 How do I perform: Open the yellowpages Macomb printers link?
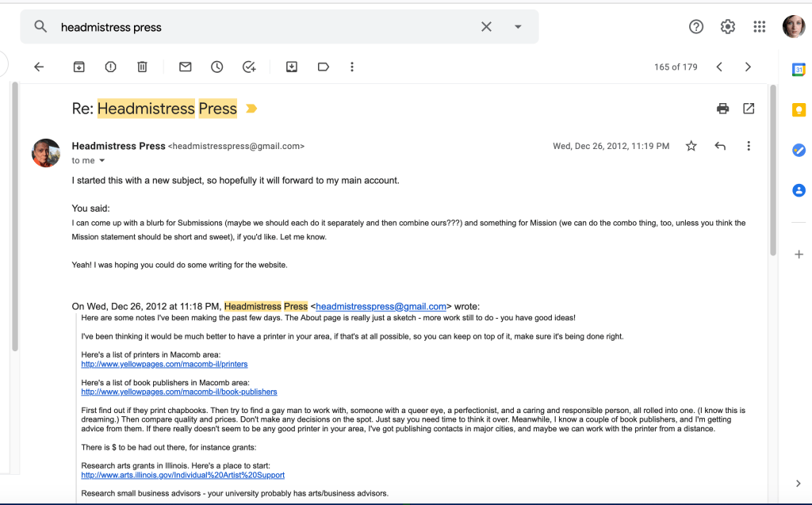click(x=164, y=365)
